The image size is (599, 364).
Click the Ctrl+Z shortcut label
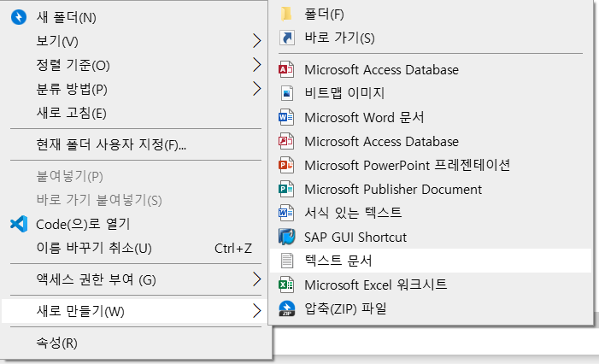tap(233, 249)
